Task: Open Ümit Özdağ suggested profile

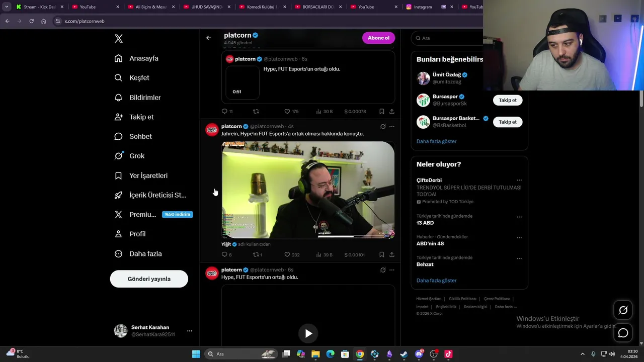Action: click(446, 75)
